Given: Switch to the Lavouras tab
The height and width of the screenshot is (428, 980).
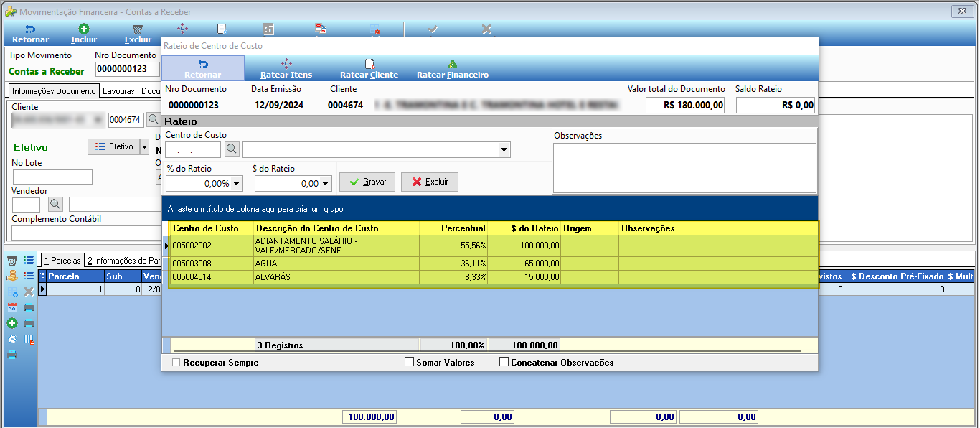Looking at the screenshot, I should [x=118, y=91].
